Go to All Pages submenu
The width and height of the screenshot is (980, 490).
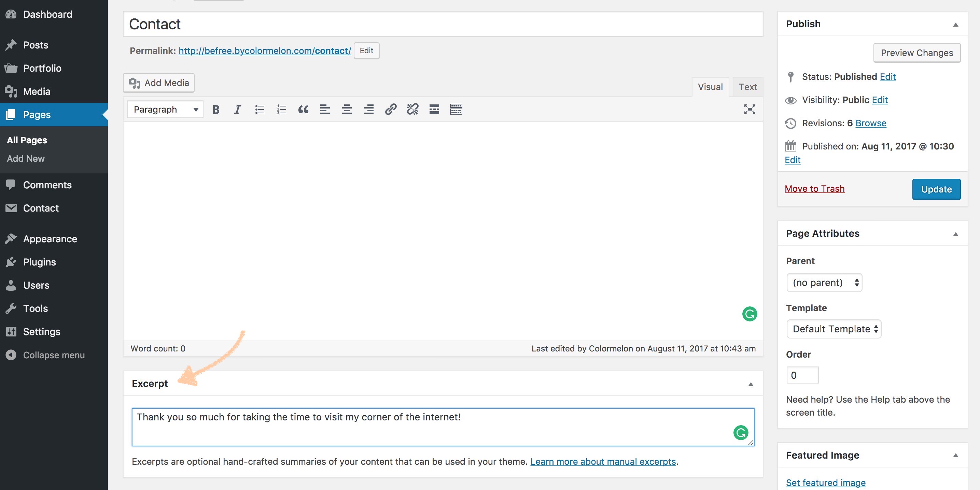27,140
